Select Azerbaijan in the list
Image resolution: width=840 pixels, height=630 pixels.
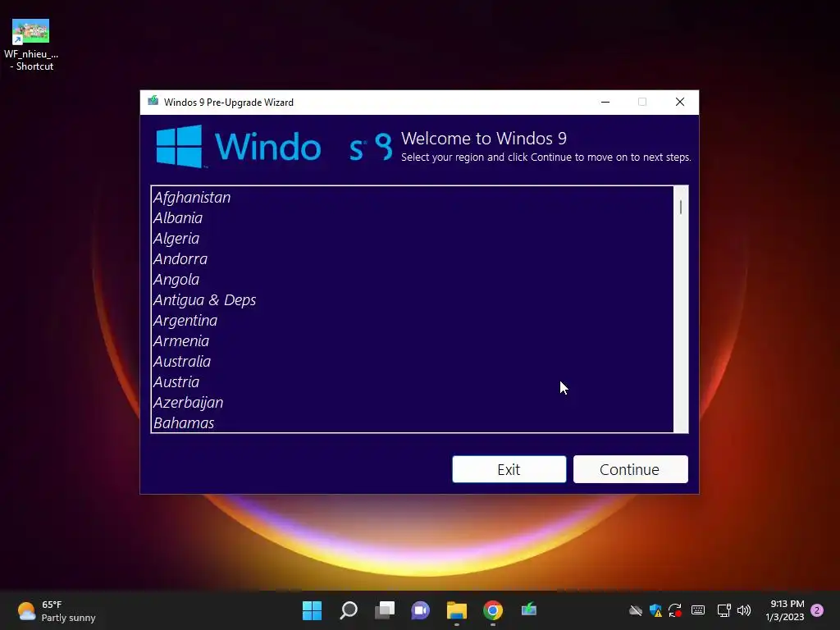tap(412, 402)
